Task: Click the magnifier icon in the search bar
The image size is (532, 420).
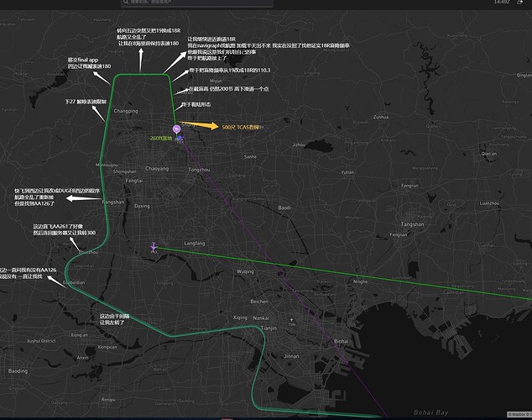Action: (125, 3)
